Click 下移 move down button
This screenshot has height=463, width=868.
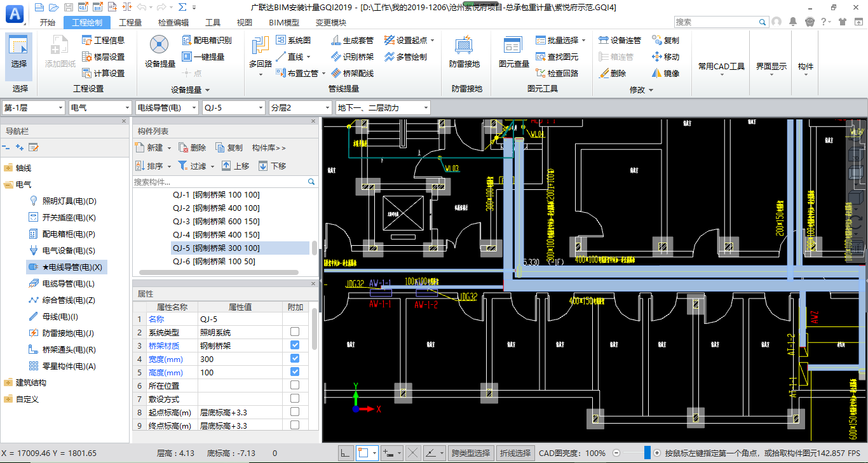tap(272, 166)
